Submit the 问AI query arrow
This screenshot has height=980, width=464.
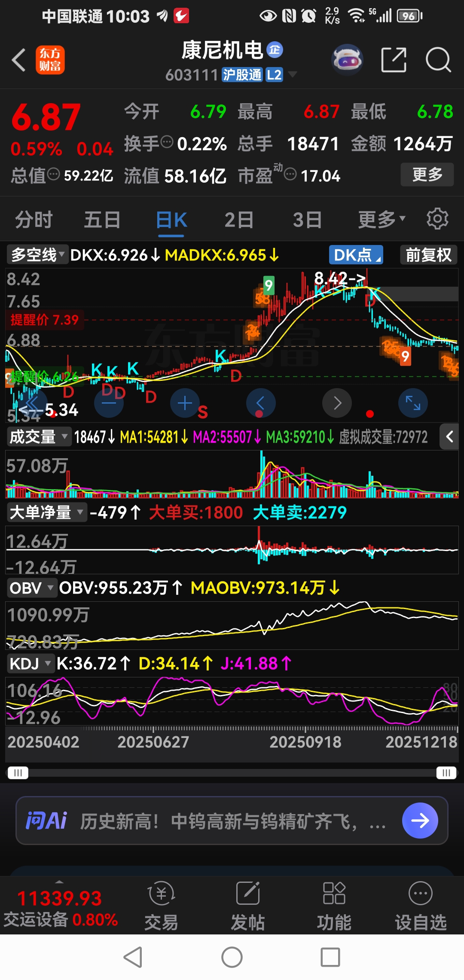420,821
